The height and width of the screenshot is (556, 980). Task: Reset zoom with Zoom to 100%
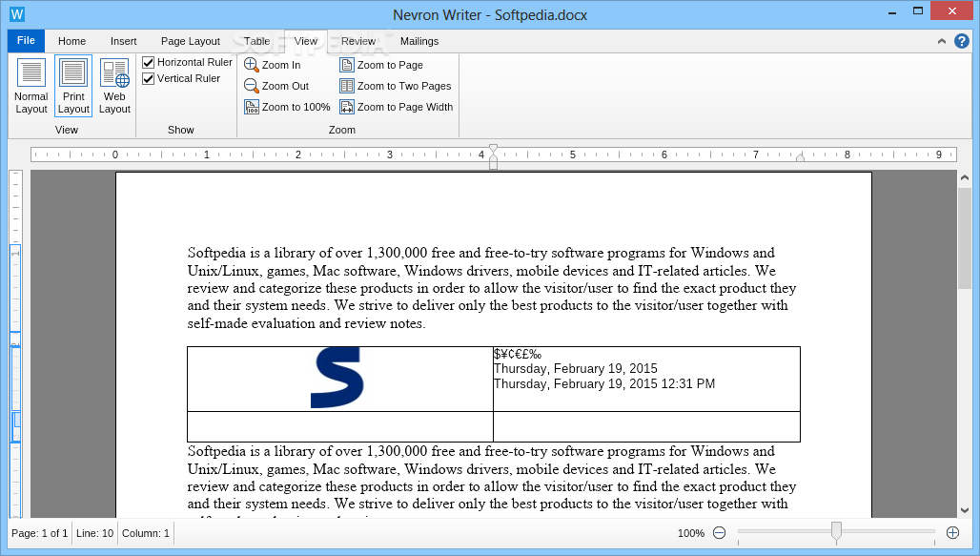point(288,107)
